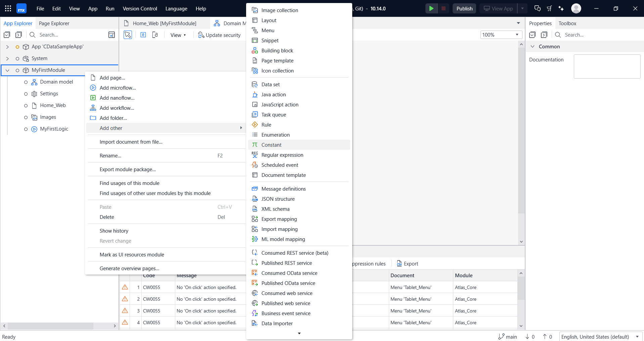Click the Building block icon

(x=255, y=51)
